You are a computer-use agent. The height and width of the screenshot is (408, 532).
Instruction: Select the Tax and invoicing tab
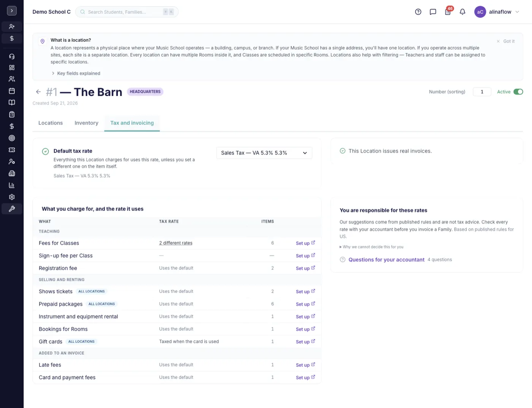click(x=132, y=123)
